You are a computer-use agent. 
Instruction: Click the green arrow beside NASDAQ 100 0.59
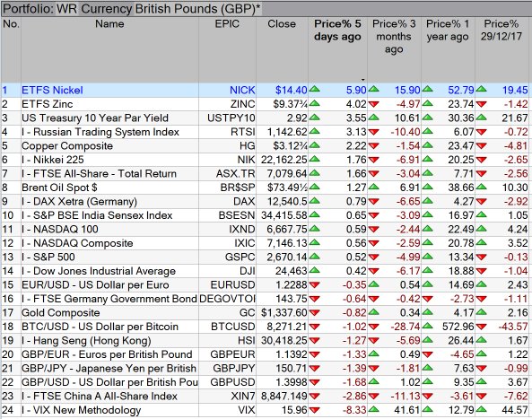(x=315, y=229)
